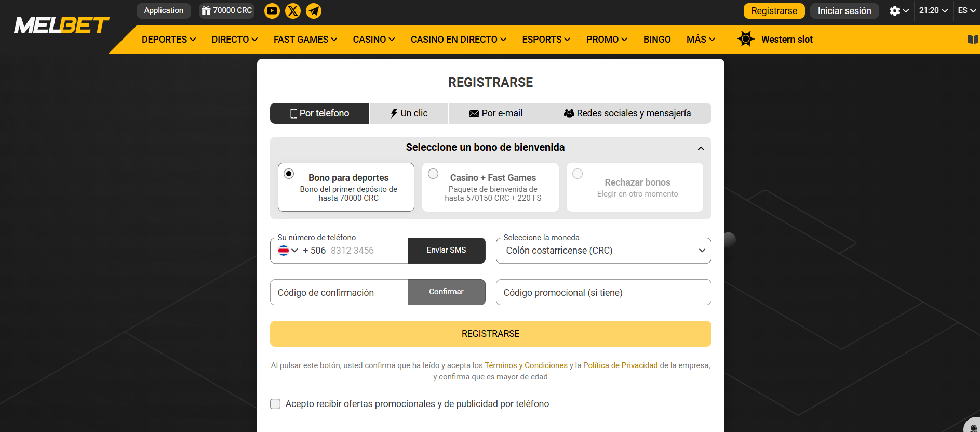
Task: Click the top Registrarse button
Action: (774, 11)
